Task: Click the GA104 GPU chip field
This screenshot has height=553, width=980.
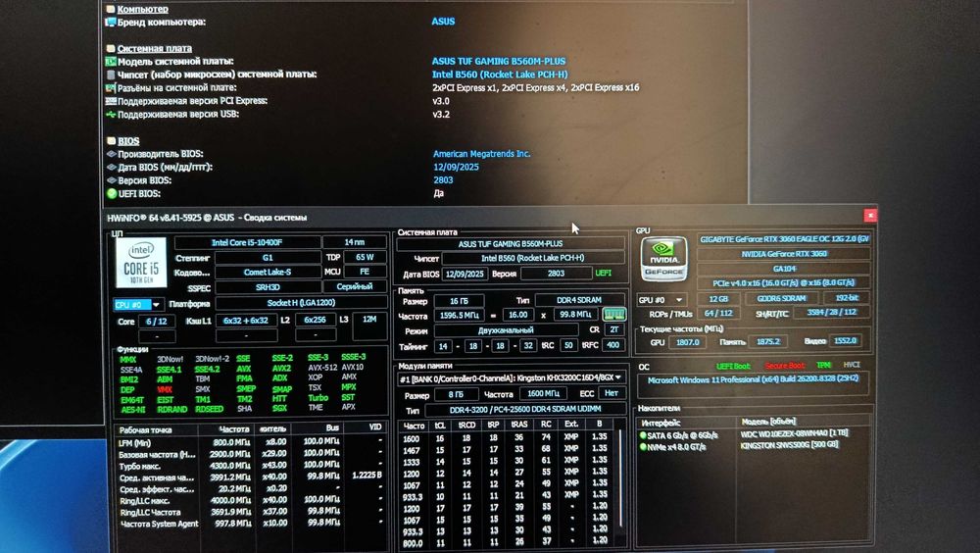Action: [x=784, y=269]
